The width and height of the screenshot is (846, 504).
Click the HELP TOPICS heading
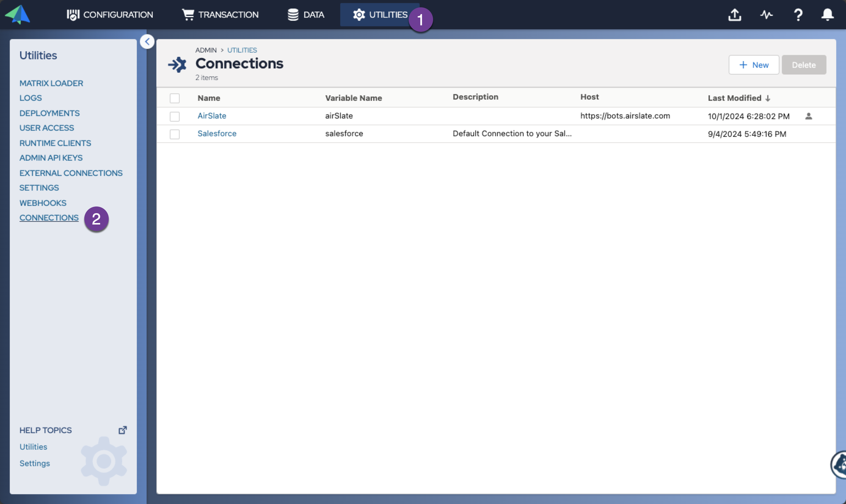coord(46,430)
